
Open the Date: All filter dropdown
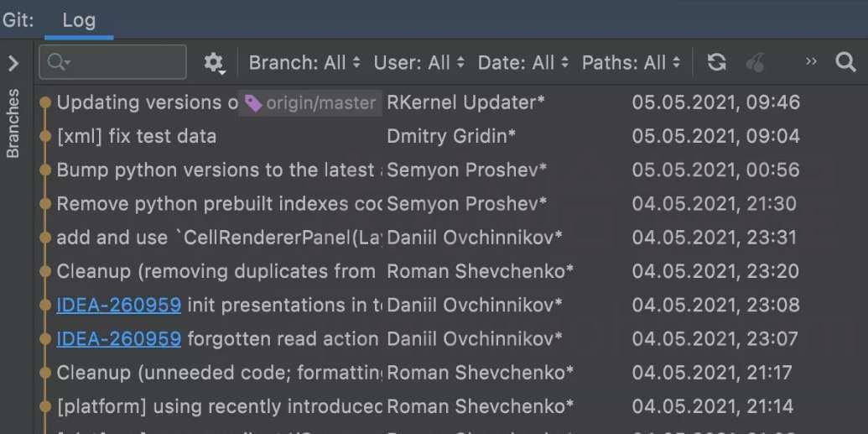pyautogui.click(x=523, y=63)
